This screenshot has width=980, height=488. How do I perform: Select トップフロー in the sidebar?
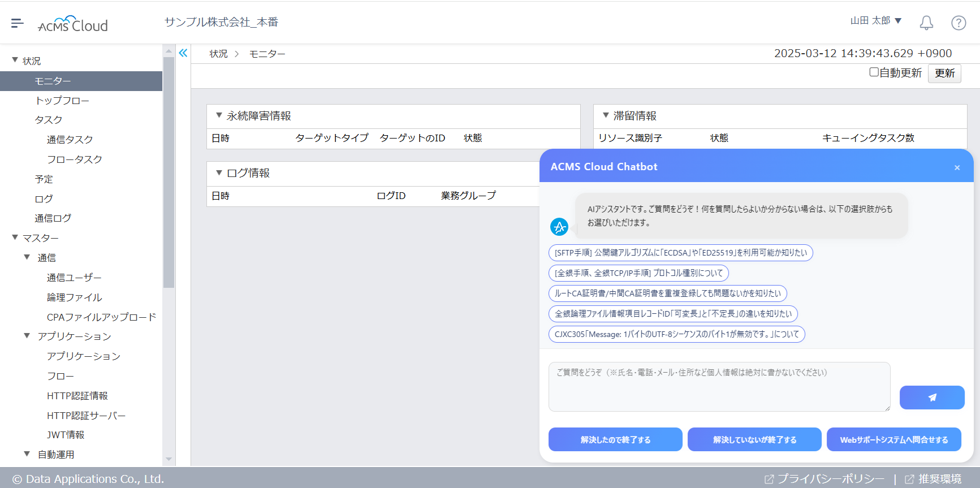62,101
